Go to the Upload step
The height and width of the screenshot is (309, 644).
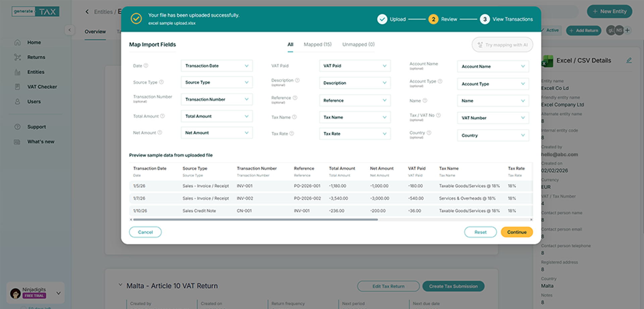(391, 19)
